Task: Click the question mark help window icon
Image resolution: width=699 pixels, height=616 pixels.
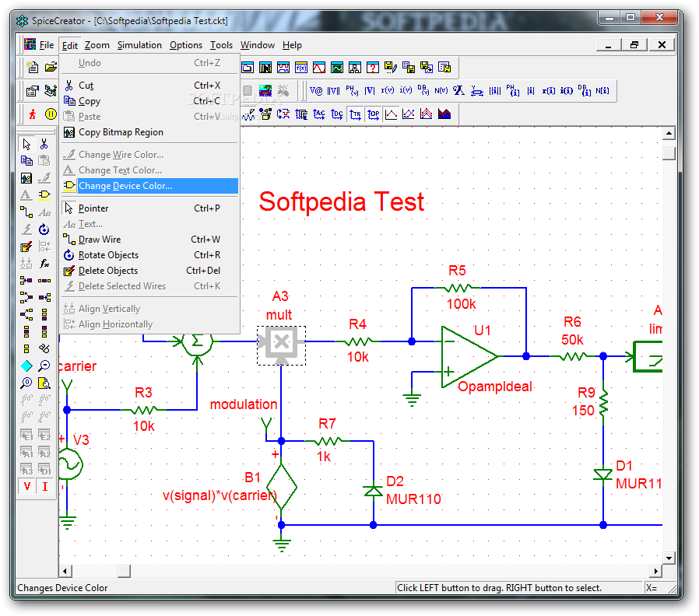Action: coord(373,68)
